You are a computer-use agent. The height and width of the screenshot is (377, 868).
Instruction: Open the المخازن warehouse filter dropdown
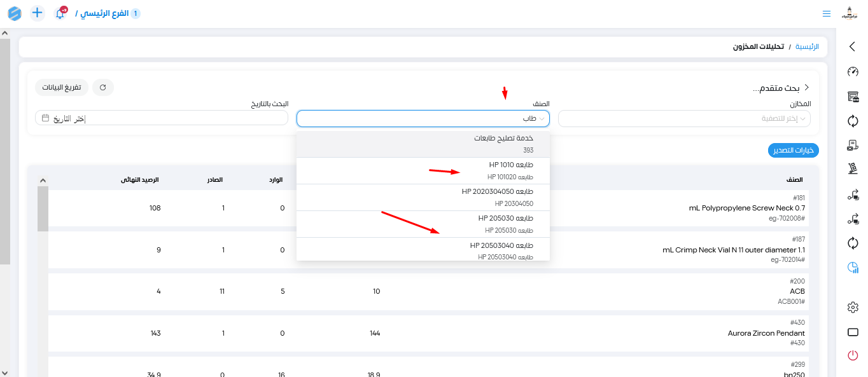(x=684, y=119)
